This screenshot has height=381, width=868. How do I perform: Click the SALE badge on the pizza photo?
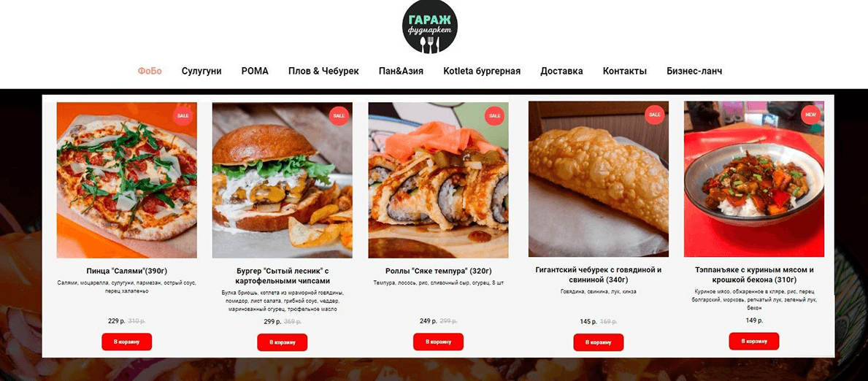click(183, 116)
